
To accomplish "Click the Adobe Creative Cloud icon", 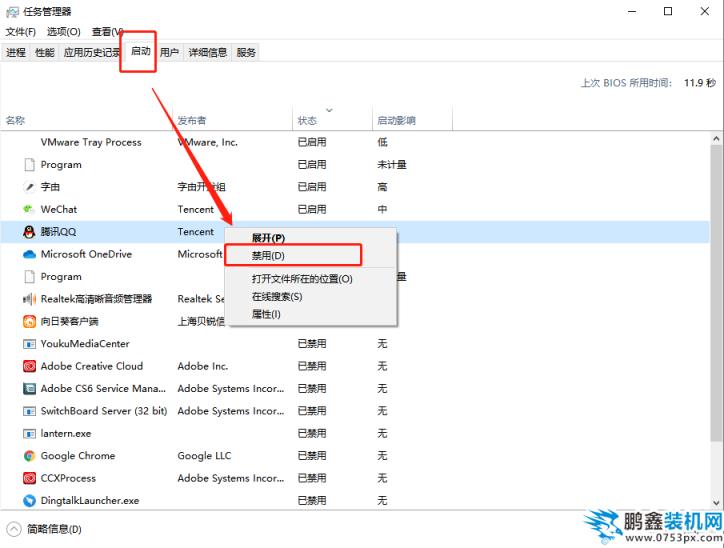I will tap(29, 366).
